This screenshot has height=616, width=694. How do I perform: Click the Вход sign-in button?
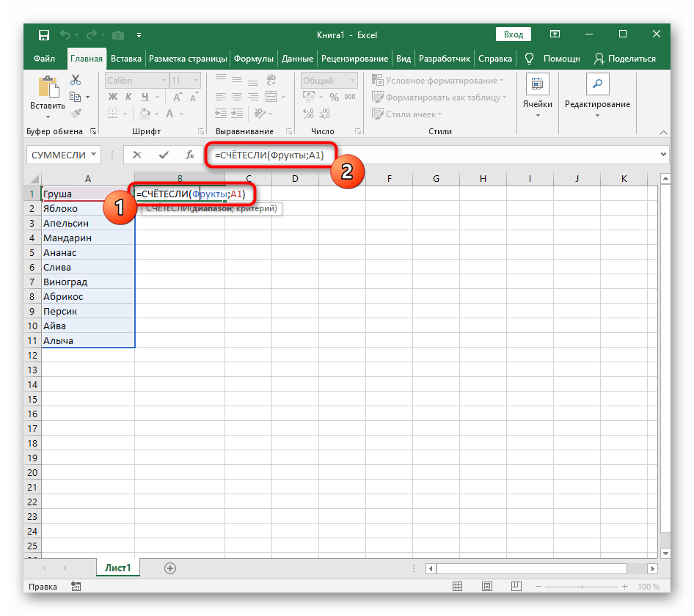(x=514, y=34)
